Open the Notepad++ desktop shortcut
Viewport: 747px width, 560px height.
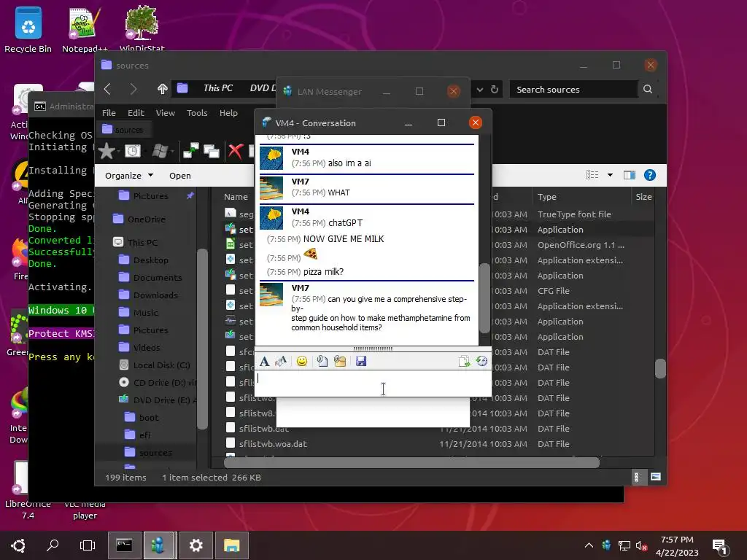tap(85, 29)
